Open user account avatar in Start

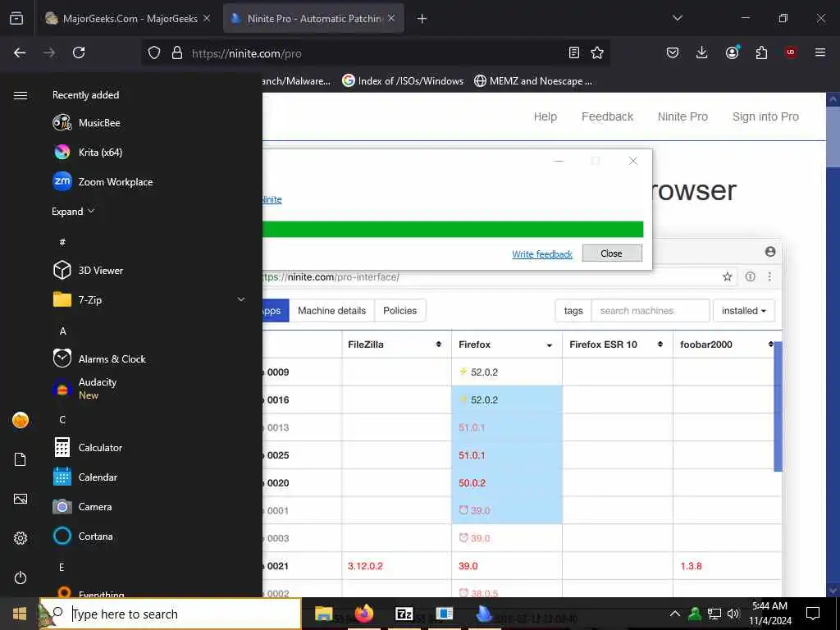pos(21,420)
